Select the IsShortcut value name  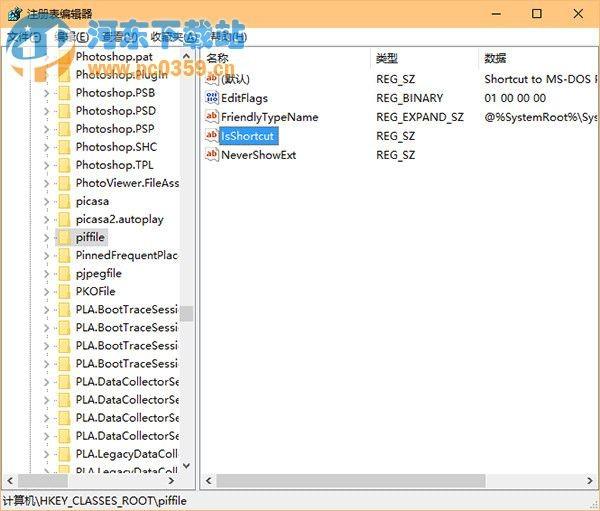(248, 136)
